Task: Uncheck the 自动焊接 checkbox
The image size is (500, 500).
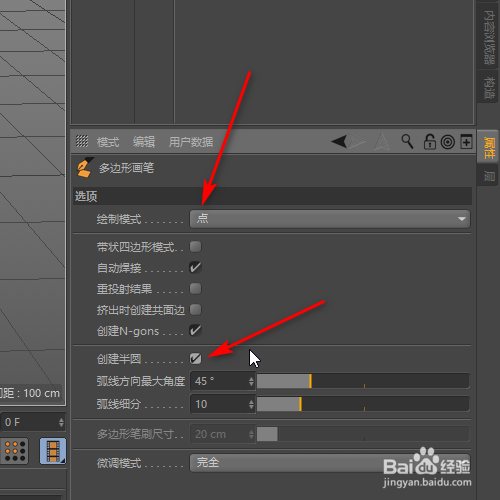Action: [x=195, y=267]
